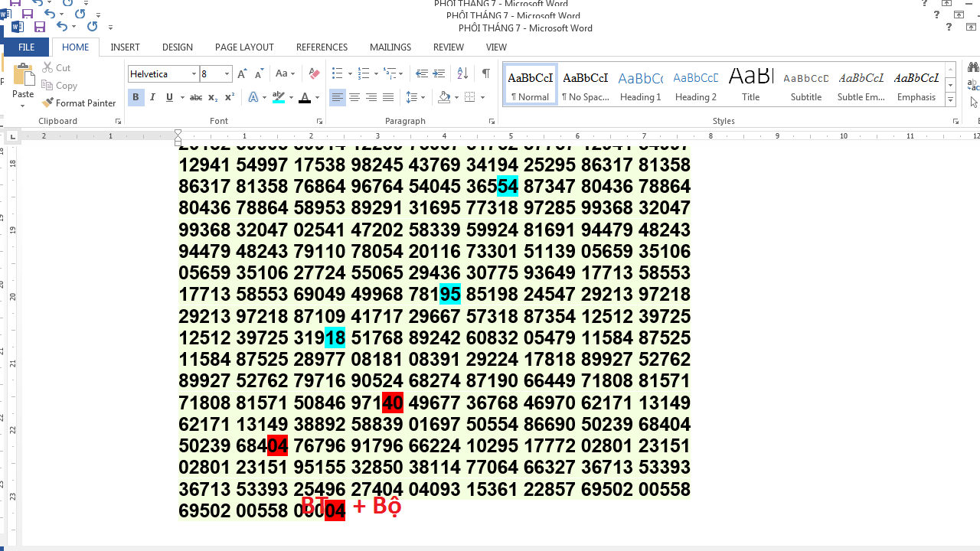
Task: Open underline style dropdown arrow
Action: click(181, 97)
